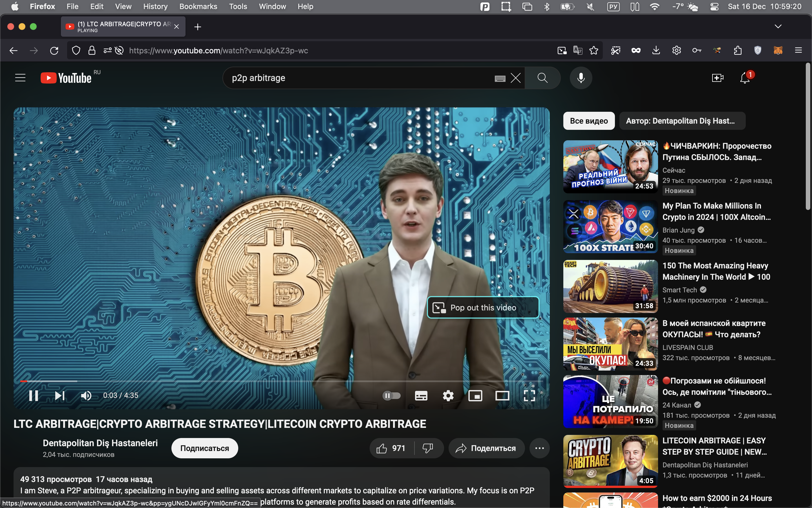Click the page vertical scrollbar
The height and width of the screenshot is (508, 812).
[808, 136]
